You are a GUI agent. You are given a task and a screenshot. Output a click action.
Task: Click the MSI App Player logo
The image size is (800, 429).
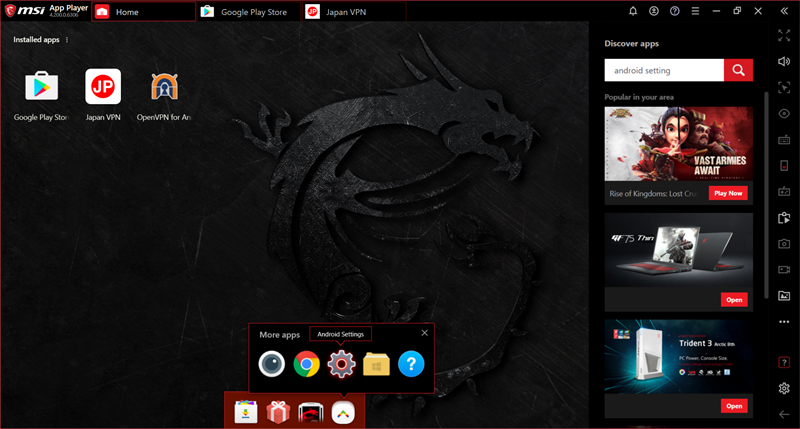[x=46, y=11]
